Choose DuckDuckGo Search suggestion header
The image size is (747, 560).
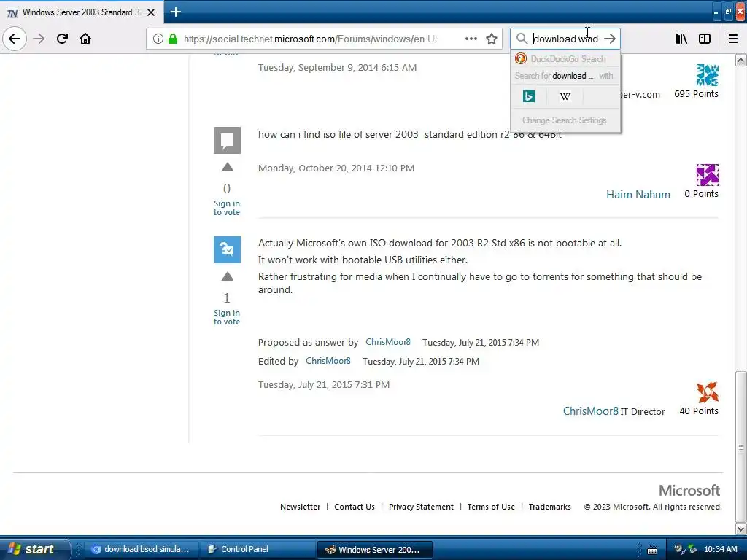565,58
